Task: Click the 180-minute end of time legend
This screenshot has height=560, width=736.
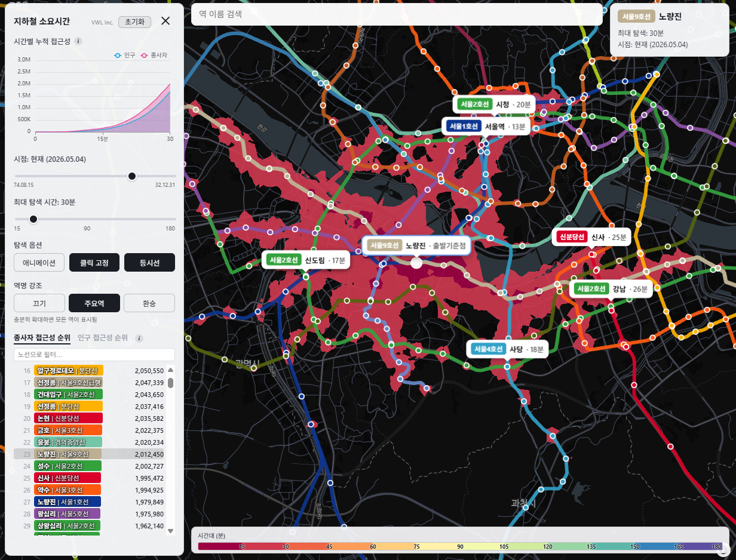Action: [x=717, y=547]
